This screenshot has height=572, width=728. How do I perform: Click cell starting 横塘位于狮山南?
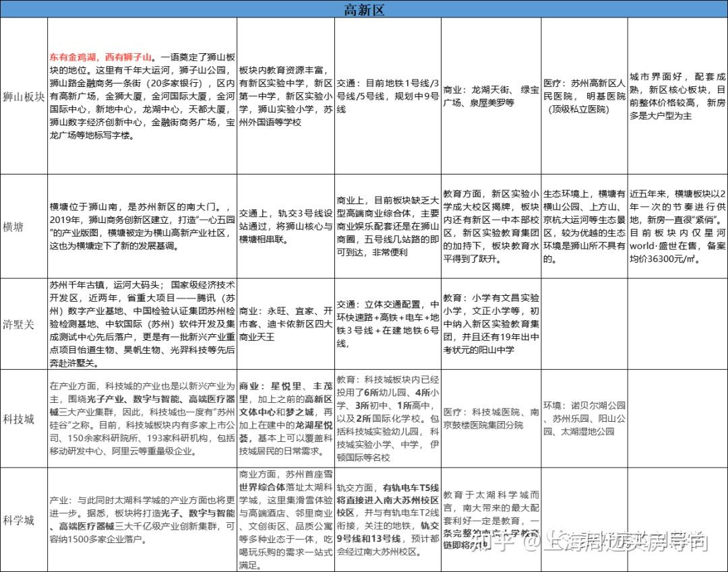pyautogui.click(x=142, y=226)
